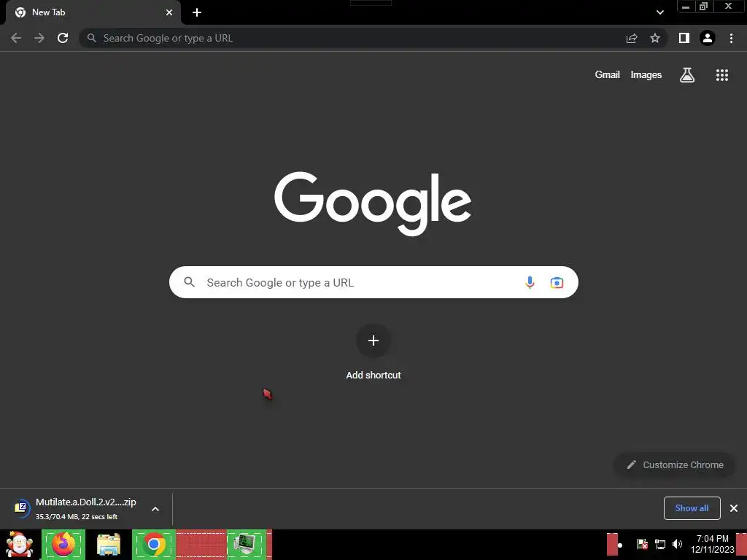The width and height of the screenshot is (747, 560).
Task: Open volume control in system tray
Action: pyautogui.click(x=677, y=544)
